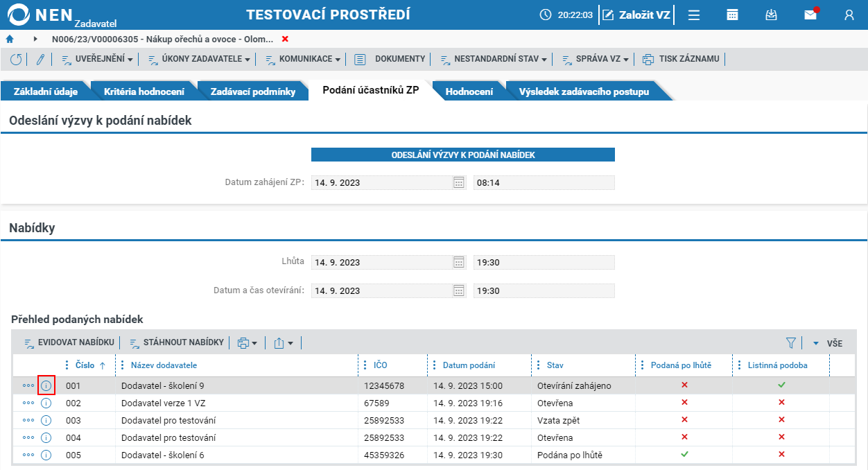
Task: Open calendar picker for Lhůta date
Action: 458,262
